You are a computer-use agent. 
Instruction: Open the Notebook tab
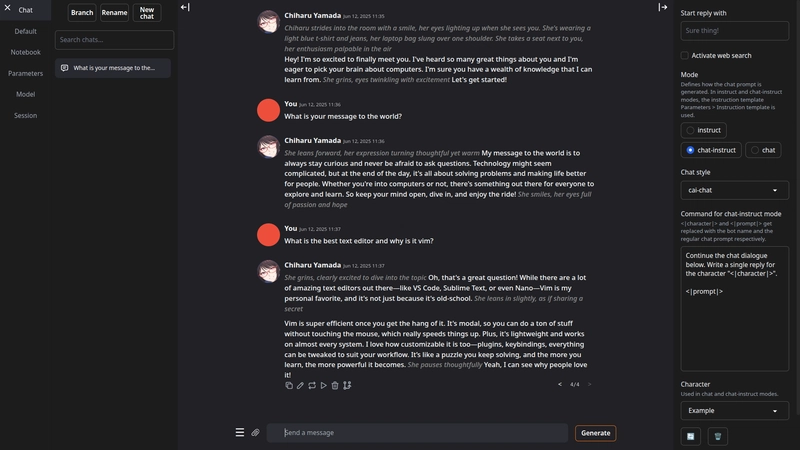[26, 52]
